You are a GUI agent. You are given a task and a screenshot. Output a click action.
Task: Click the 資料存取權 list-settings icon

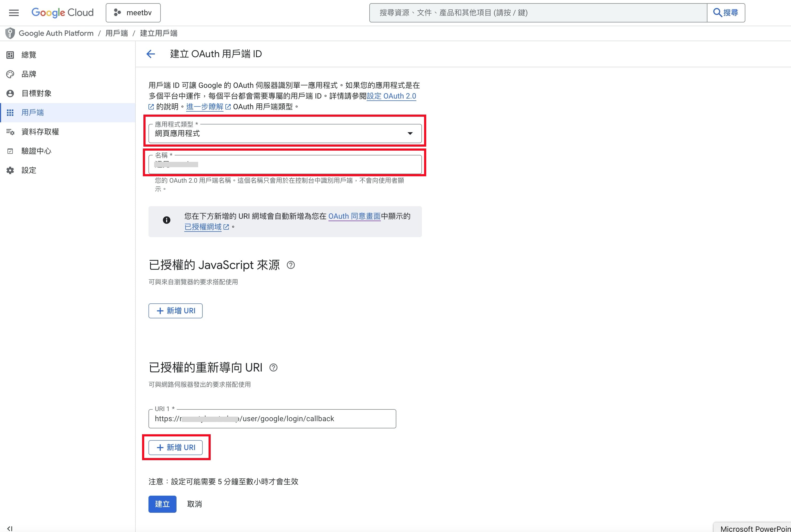click(10, 132)
